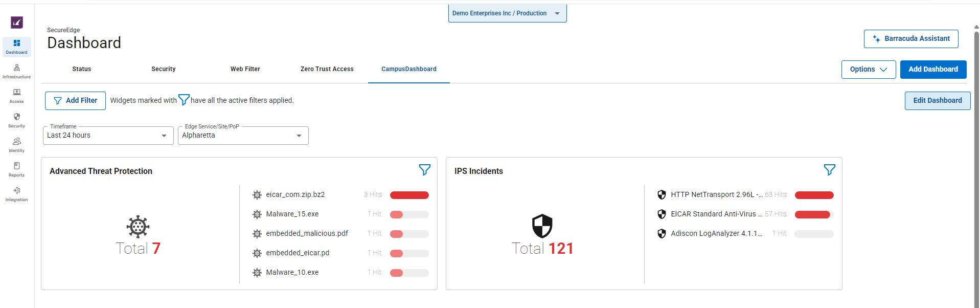Expand the Timeframe dropdown
The height and width of the screenshot is (308, 980).
pos(108,136)
